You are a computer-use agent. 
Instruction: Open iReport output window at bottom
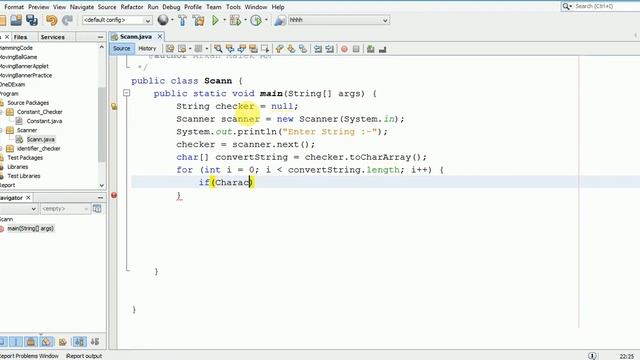(x=84, y=356)
